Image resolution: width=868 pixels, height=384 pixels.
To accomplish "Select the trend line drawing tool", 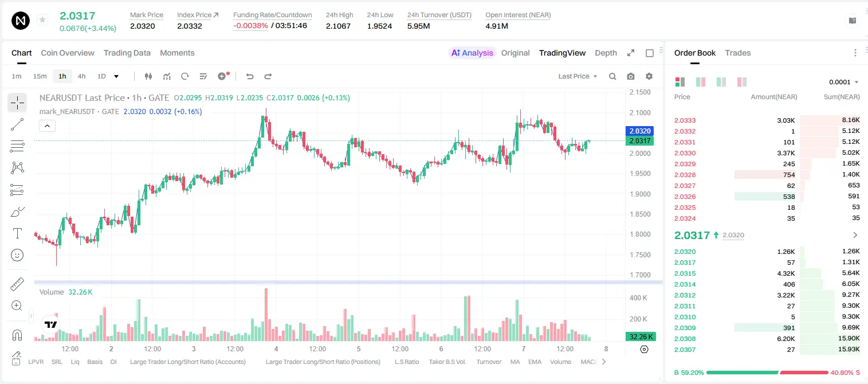I will (17, 124).
